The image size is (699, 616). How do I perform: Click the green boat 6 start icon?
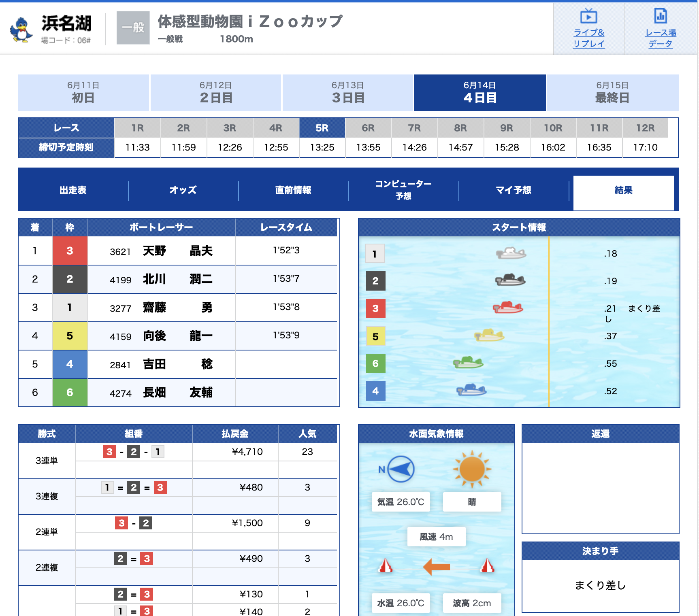tap(468, 362)
